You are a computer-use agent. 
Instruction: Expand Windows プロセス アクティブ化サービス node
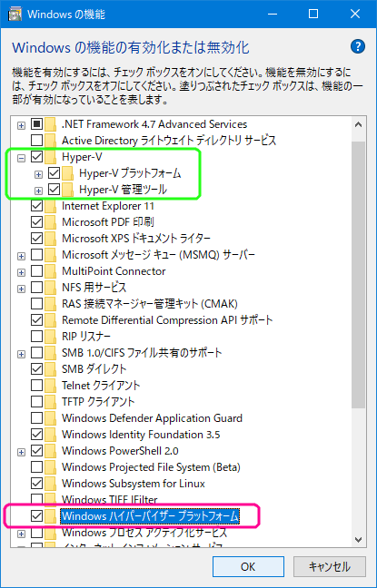tap(22, 534)
